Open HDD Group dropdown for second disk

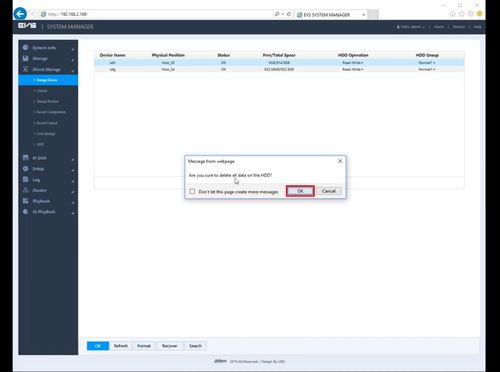click(x=427, y=69)
